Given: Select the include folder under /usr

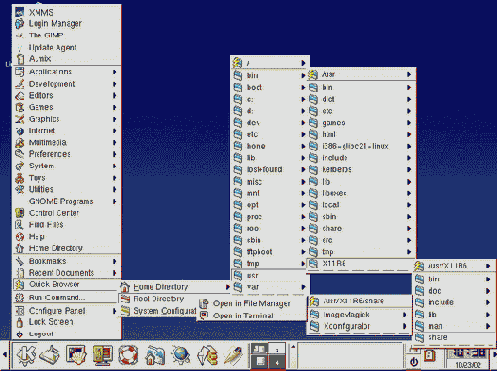Looking at the screenshot, I should tap(361, 158).
